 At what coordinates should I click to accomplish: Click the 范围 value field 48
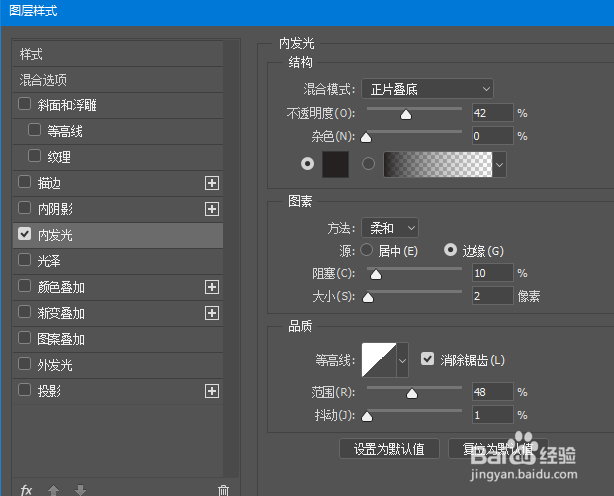(493, 391)
